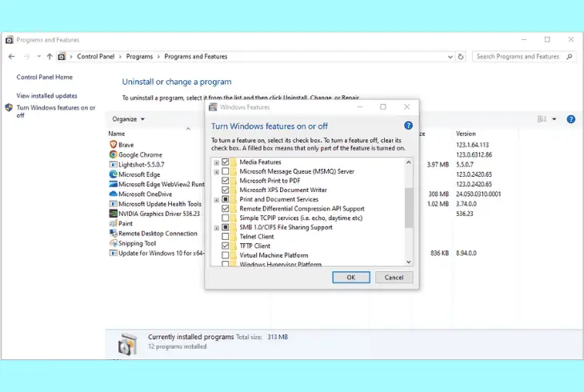Sort by the Version column header
The width and height of the screenshot is (584, 392).
click(x=466, y=134)
